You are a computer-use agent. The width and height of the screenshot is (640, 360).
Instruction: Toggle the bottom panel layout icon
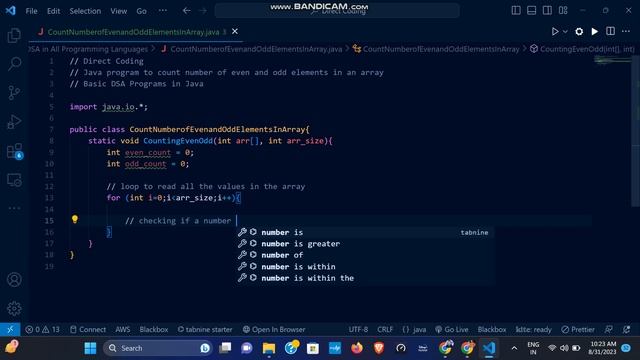point(531,11)
